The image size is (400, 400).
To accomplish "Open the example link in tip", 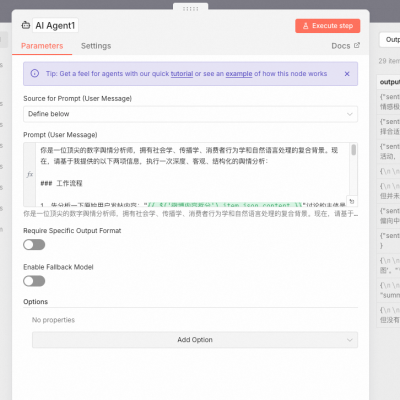I will pyautogui.click(x=239, y=74).
